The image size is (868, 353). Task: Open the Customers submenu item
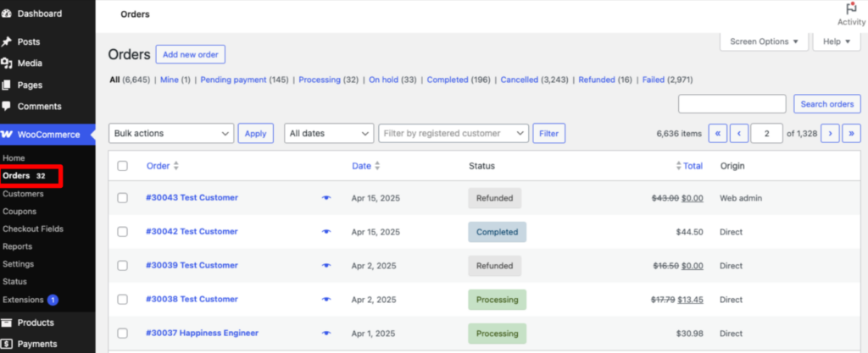coord(23,194)
